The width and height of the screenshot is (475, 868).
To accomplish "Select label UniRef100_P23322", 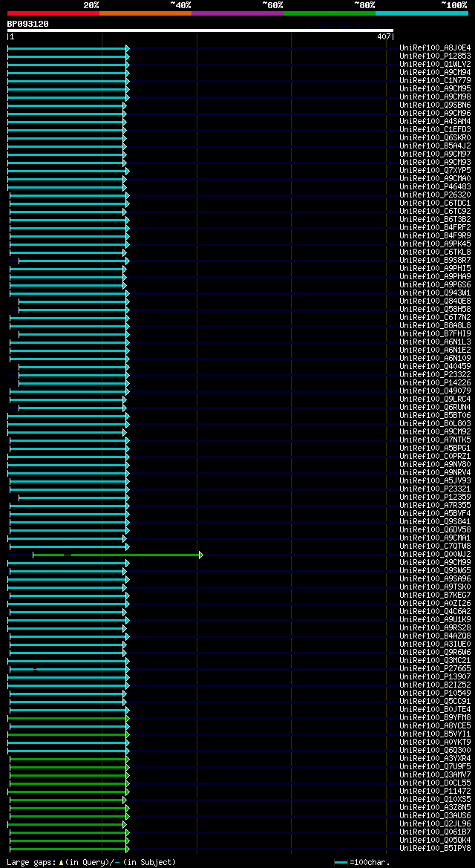I will click(x=435, y=375).
